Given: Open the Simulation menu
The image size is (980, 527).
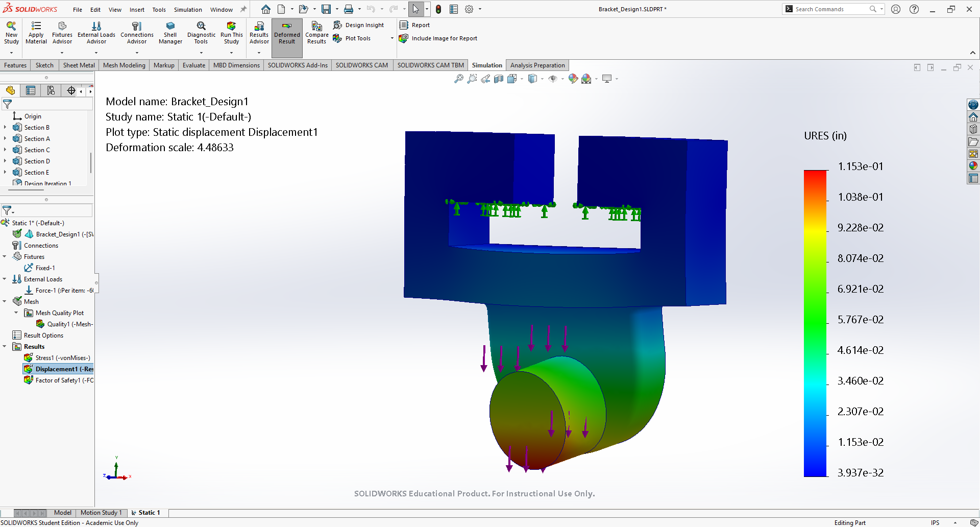Looking at the screenshot, I should (188, 10).
